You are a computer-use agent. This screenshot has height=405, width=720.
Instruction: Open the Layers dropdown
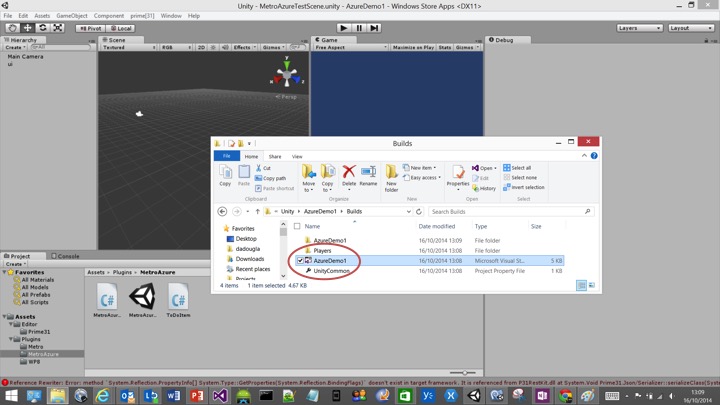pos(639,28)
